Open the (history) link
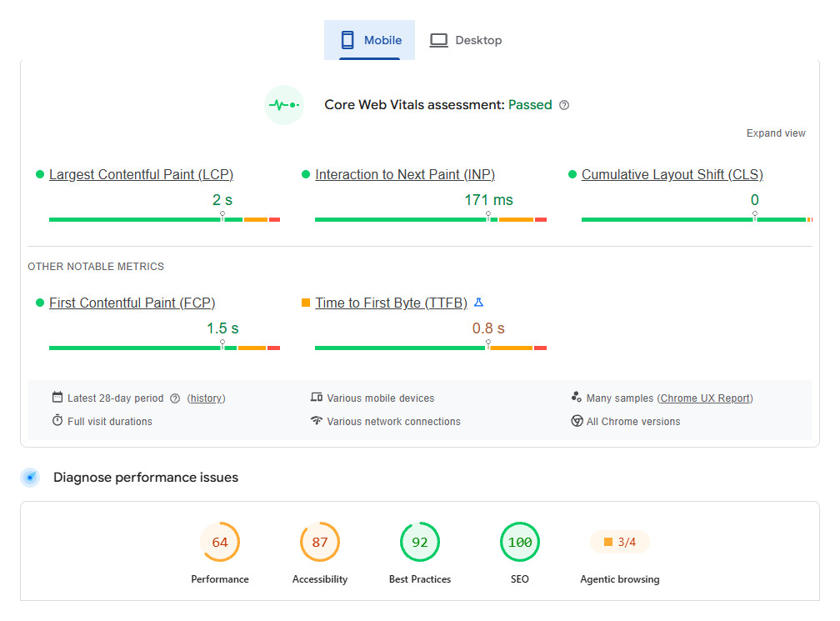The height and width of the screenshot is (621, 840). tap(207, 398)
